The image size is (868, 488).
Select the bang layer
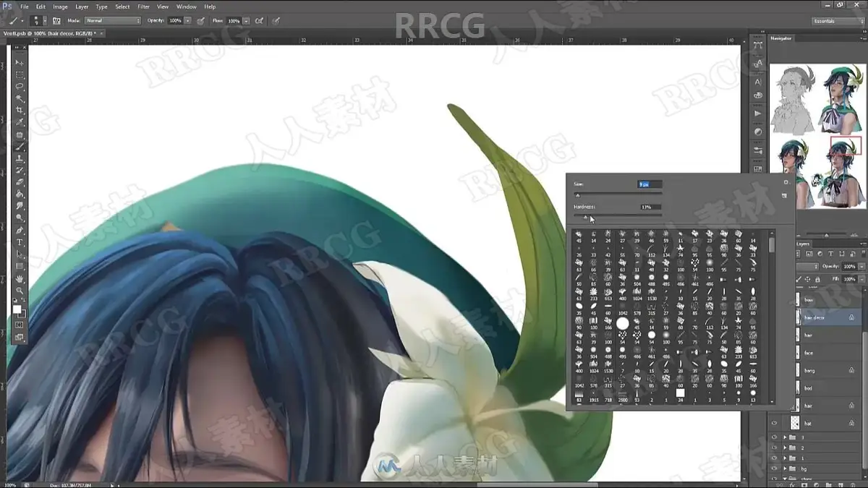pyautogui.click(x=830, y=370)
